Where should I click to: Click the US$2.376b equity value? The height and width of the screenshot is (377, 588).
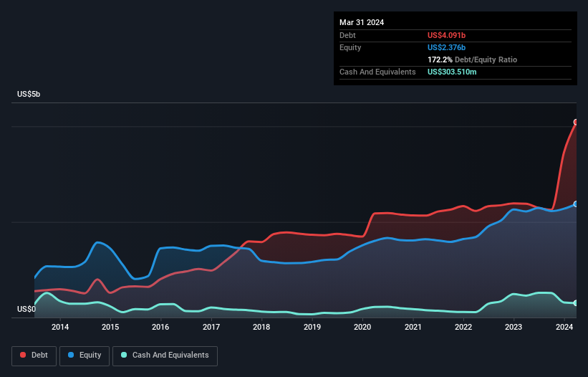446,47
